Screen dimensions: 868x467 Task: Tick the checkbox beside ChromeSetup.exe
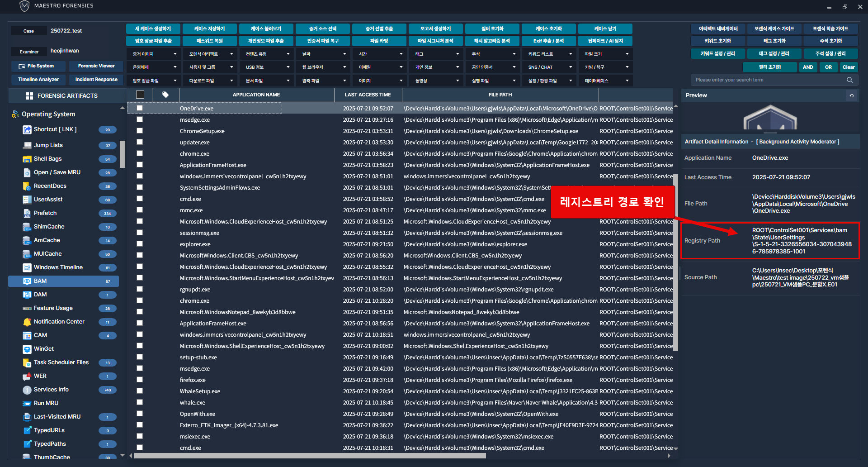(x=140, y=131)
